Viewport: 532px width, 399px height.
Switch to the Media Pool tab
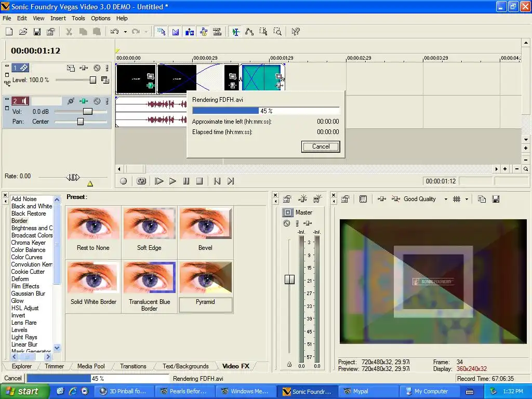[x=91, y=366]
